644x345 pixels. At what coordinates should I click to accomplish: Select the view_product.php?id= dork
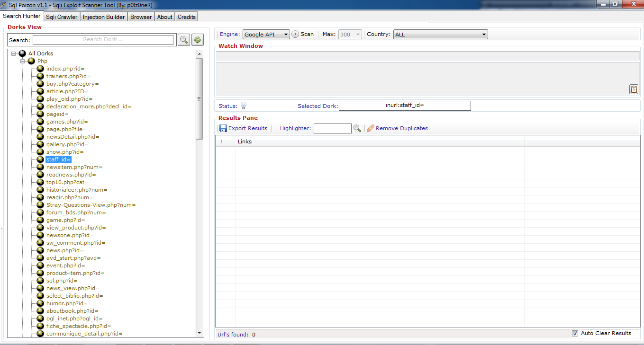pos(76,228)
